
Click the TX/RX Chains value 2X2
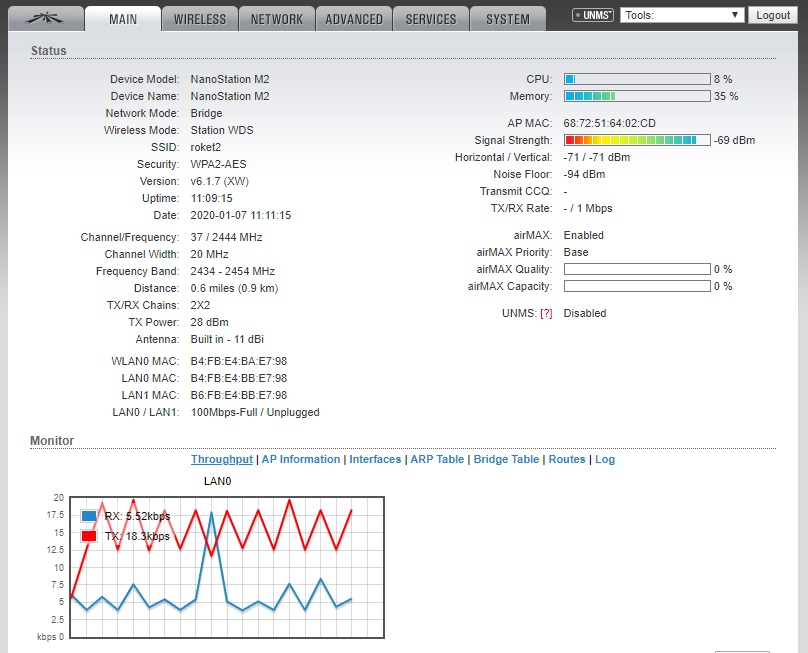coord(200,305)
